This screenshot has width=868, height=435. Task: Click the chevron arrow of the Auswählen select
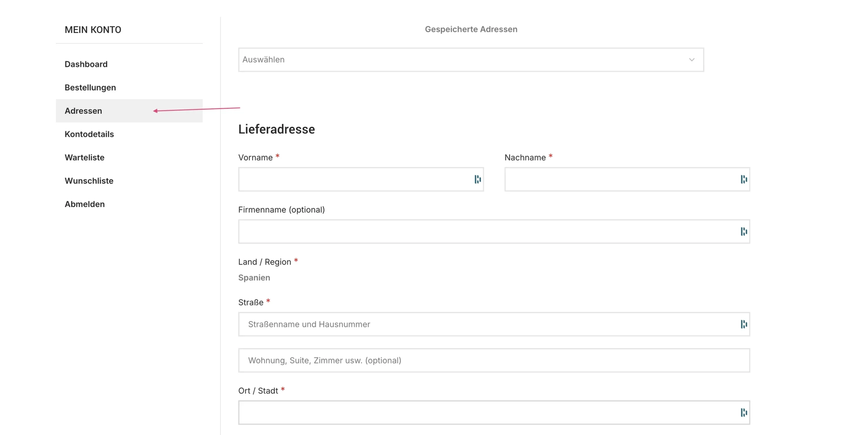[691, 60]
